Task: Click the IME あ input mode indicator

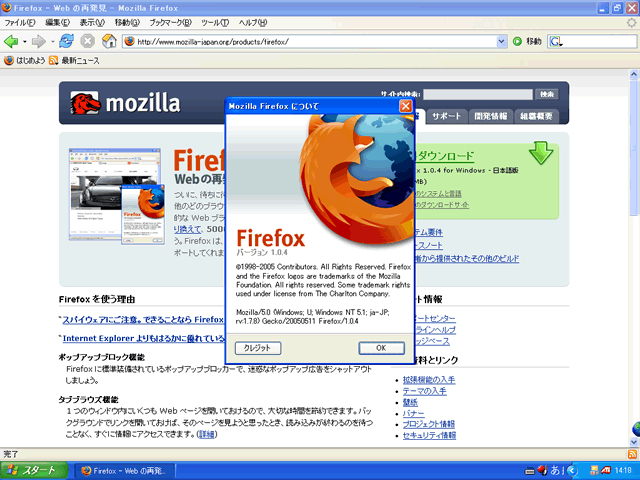Action: click(555, 471)
